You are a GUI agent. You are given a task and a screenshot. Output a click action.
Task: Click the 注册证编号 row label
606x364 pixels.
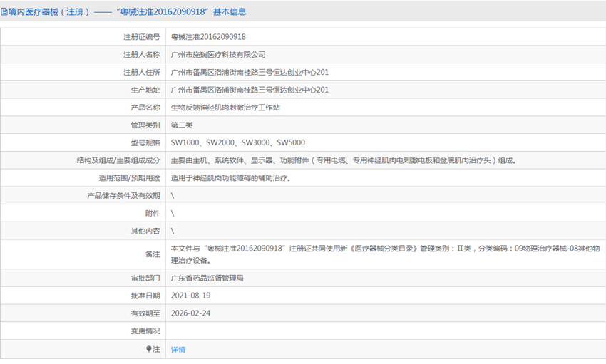(141, 37)
